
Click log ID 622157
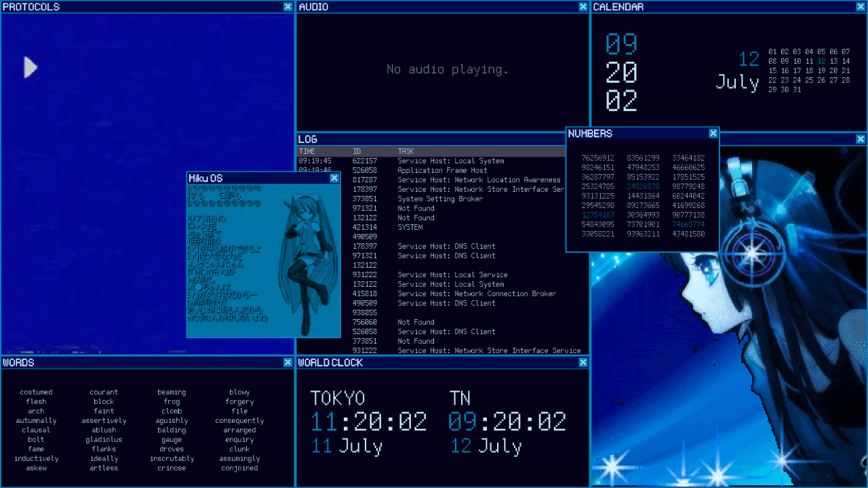365,161
